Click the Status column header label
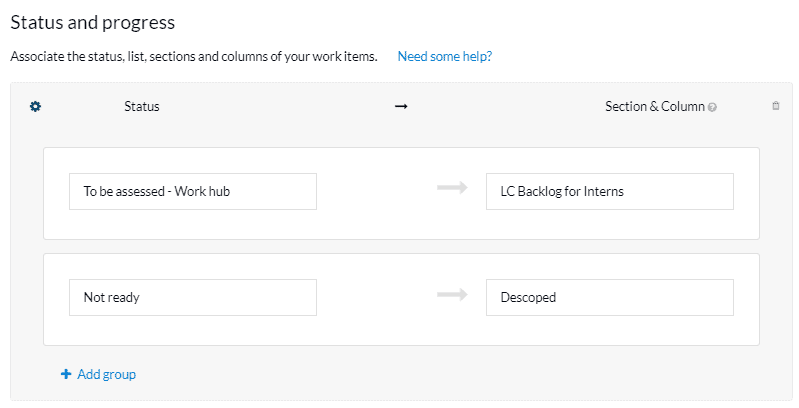 click(x=142, y=106)
